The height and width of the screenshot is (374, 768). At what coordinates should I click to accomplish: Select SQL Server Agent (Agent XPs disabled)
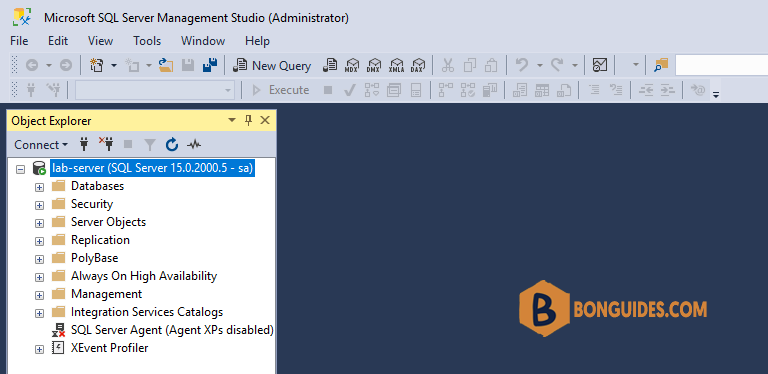point(172,330)
